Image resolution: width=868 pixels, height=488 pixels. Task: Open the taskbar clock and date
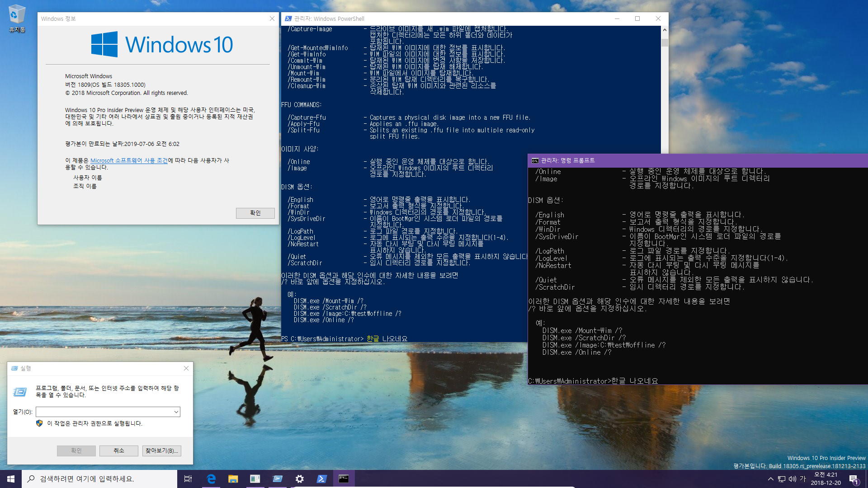pyautogui.click(x=826, y=479)
